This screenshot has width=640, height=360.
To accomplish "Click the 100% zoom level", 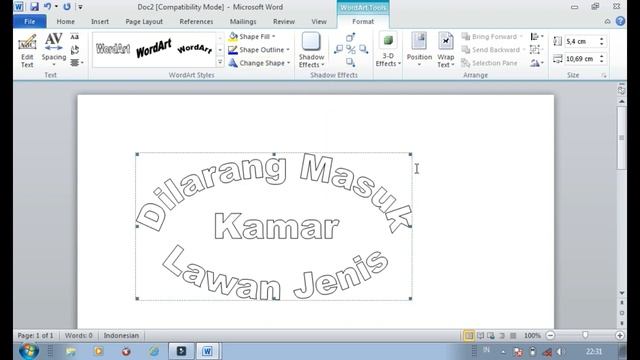I will point(532,336).
